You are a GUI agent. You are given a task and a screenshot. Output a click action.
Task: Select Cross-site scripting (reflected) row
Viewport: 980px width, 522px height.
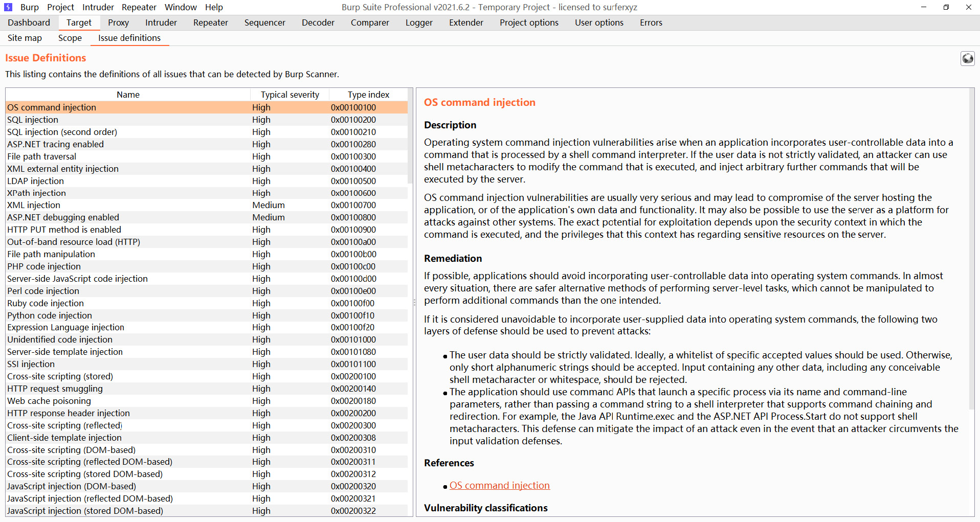207,425
